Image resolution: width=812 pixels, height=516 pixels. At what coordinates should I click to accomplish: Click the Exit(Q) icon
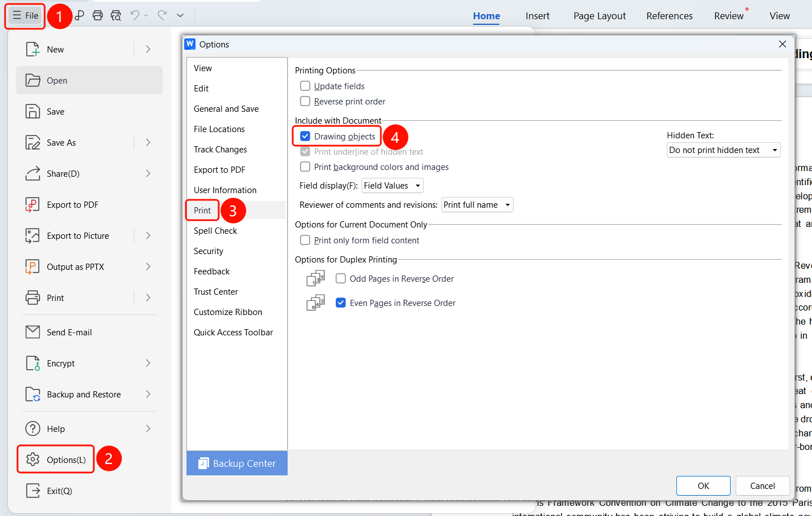coord(33,491)
